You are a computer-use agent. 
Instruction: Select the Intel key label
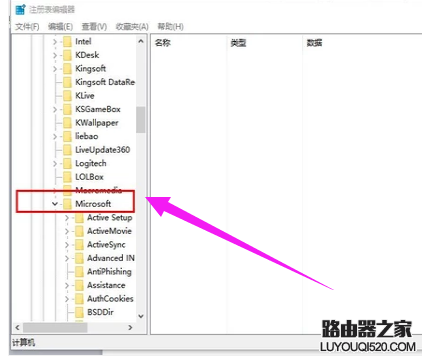pyautogui.click(x=83, y=42)
